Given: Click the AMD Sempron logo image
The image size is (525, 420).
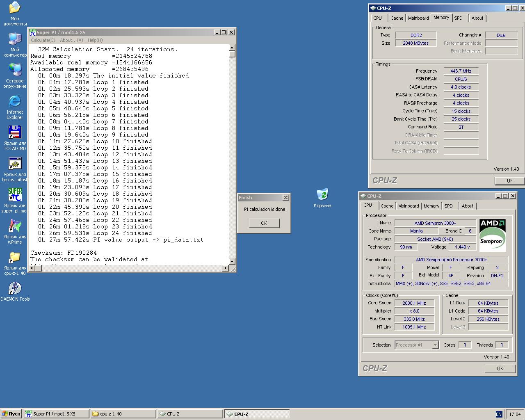Looking at the screenshot, I should click(492, 235).
